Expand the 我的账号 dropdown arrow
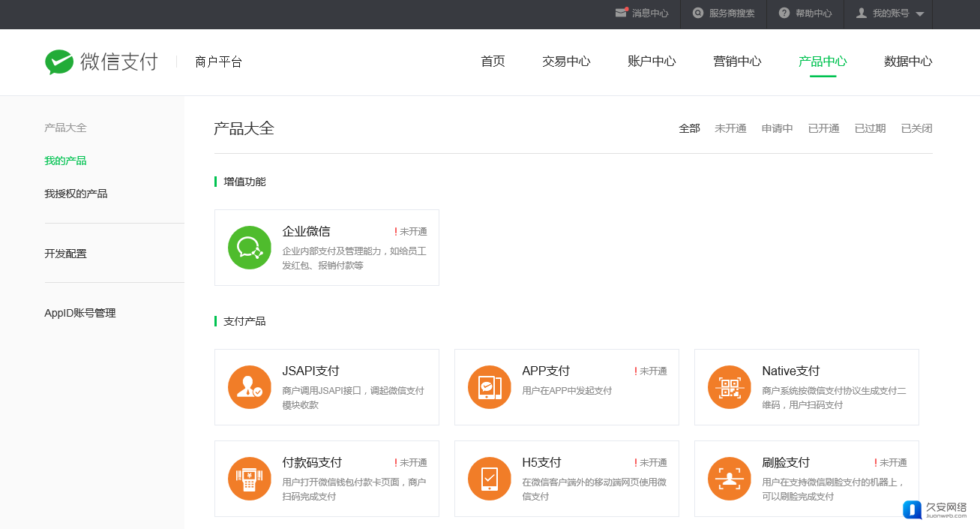 point(920,14)
